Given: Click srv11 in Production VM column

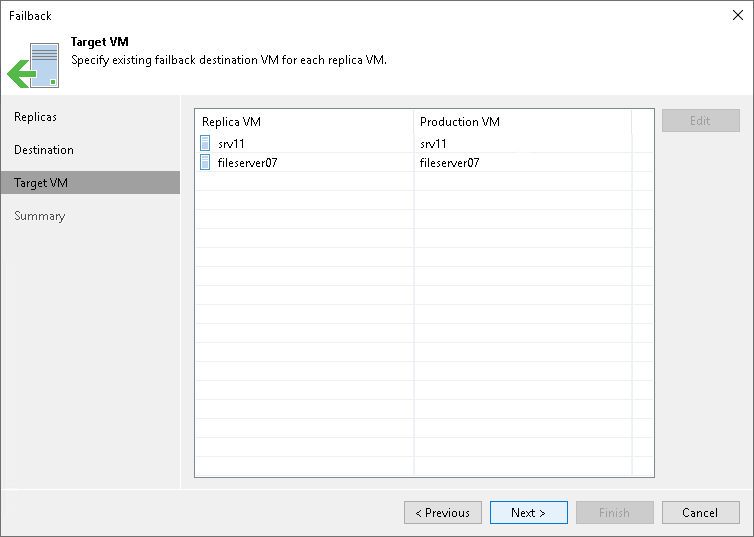Looking at the screenshot, I should (433, 143).
